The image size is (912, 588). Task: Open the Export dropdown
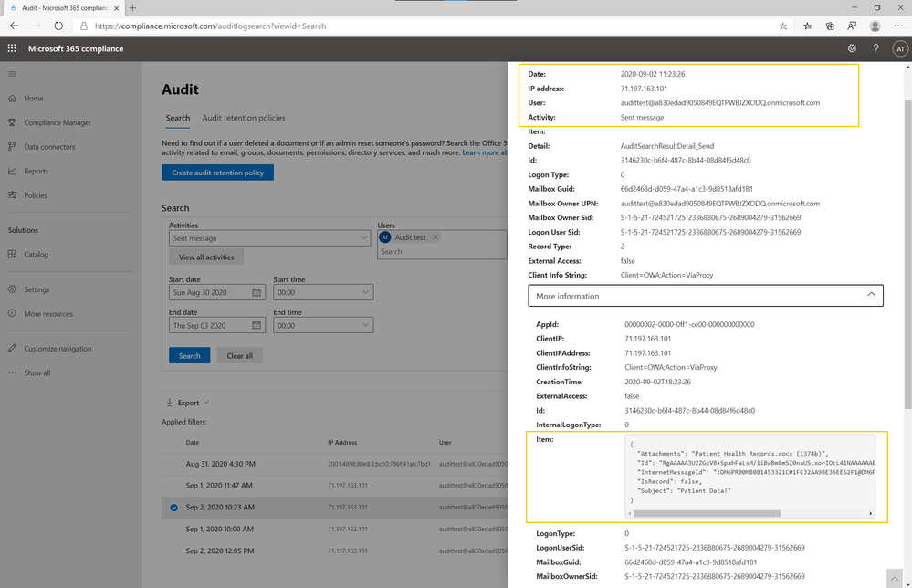[x=188, y=403]
